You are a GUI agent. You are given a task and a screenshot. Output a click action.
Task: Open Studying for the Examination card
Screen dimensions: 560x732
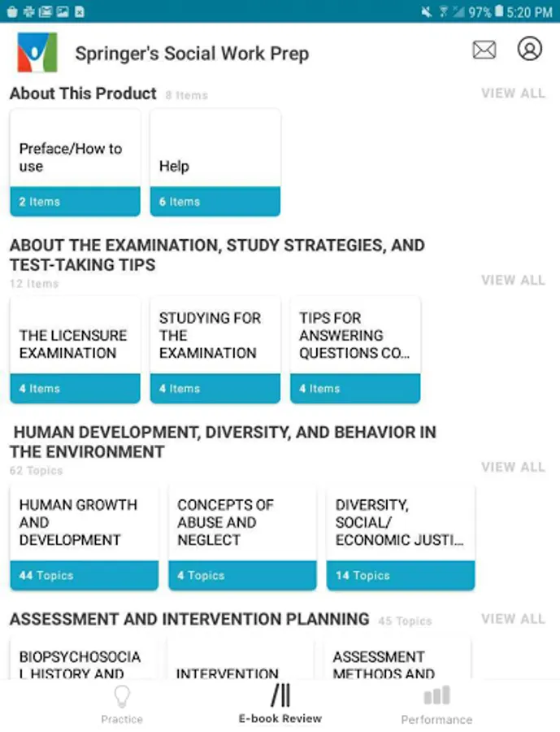pyautogui.click(x=215, y=350)
